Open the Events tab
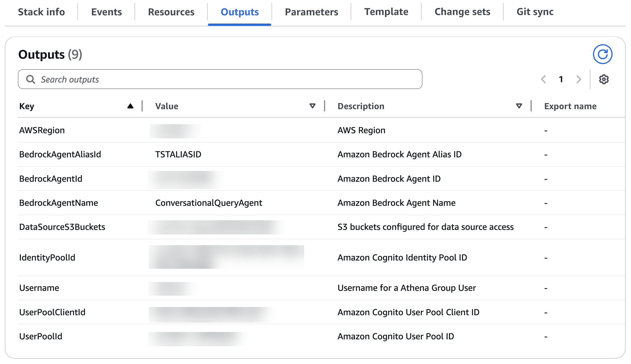Viewport: 631px width, 364px height. tap(106, 12)
